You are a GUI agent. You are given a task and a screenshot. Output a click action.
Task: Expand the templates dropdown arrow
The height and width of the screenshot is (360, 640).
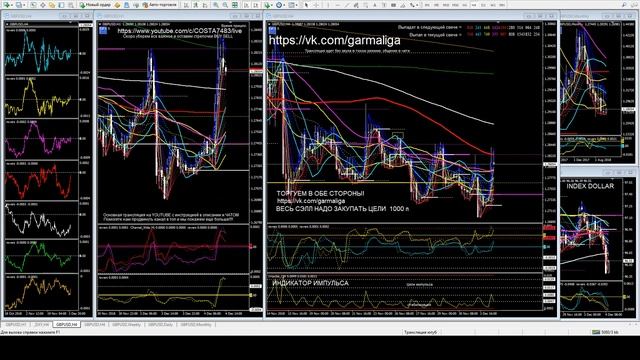[296, 5]
